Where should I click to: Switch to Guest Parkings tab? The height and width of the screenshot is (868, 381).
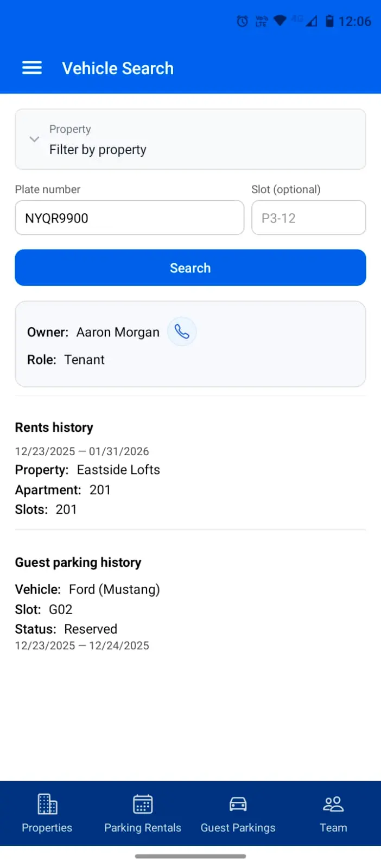[x=238, y=813]
